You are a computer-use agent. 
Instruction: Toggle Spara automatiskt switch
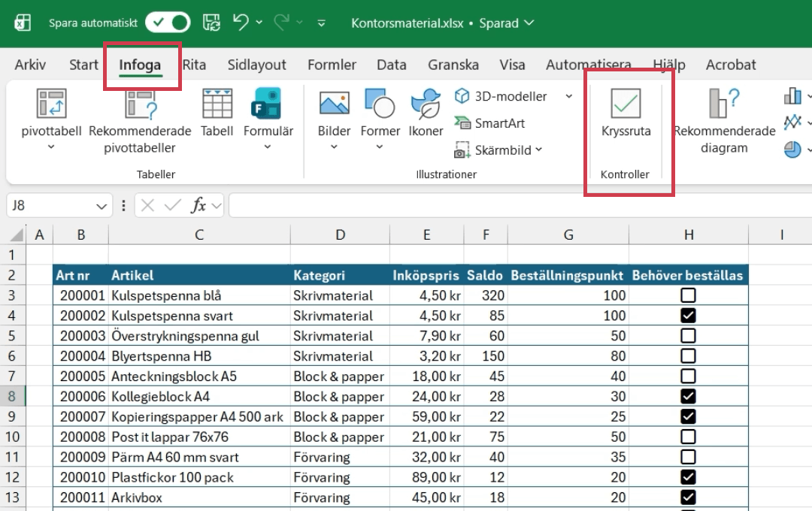[168, 23]
